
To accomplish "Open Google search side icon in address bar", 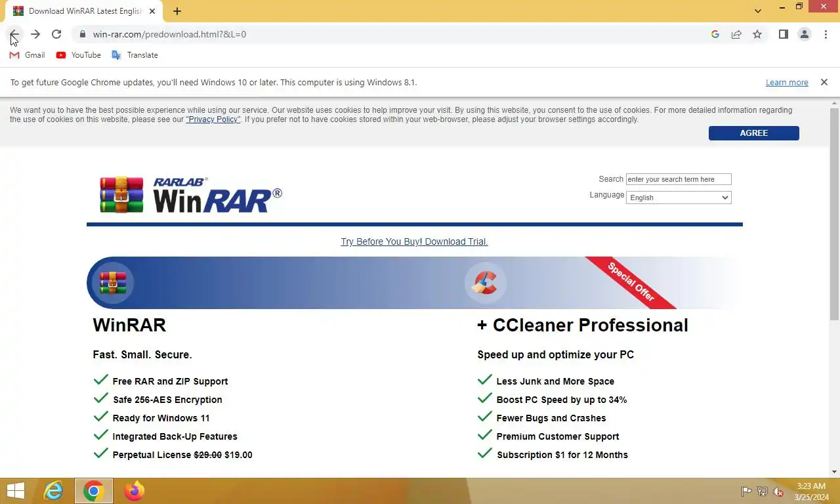I will coord(715,34).
